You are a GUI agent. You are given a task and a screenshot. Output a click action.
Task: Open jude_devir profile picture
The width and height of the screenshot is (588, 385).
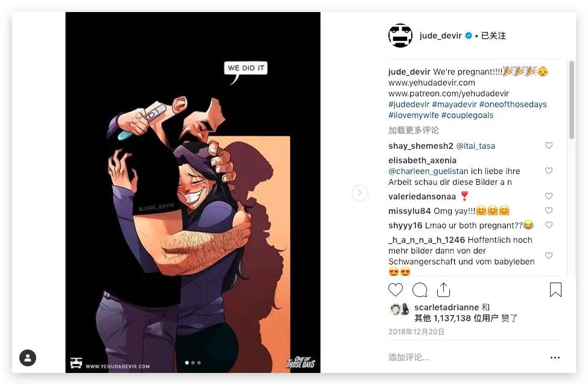pos(400,36)
